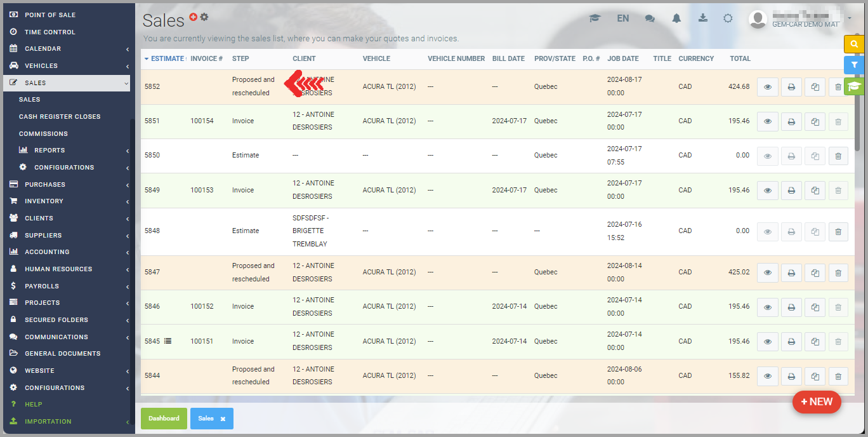Click the download icon in top header
The image size is (868, 437).
pyautogui.click(x=702, y=18)
